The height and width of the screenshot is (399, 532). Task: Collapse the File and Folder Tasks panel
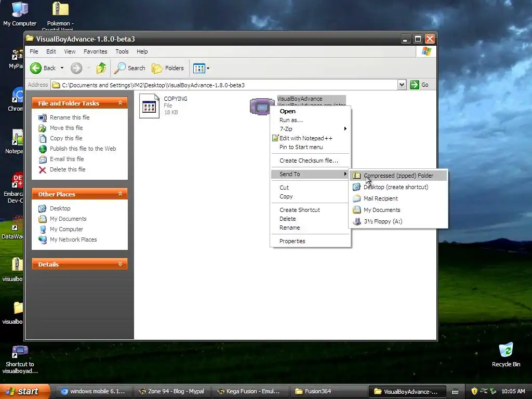tap(120, 103)
